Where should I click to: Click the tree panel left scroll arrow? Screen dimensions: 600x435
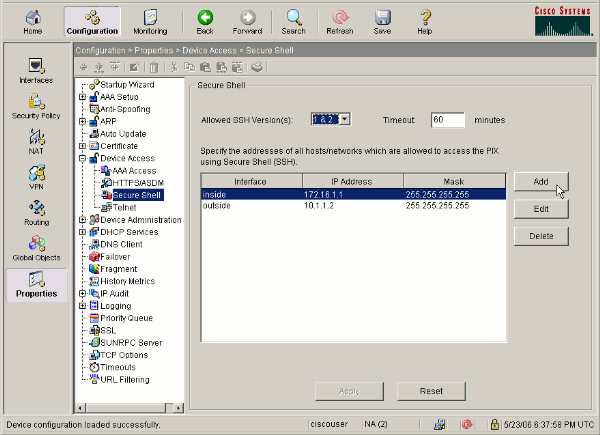[80, 408]
